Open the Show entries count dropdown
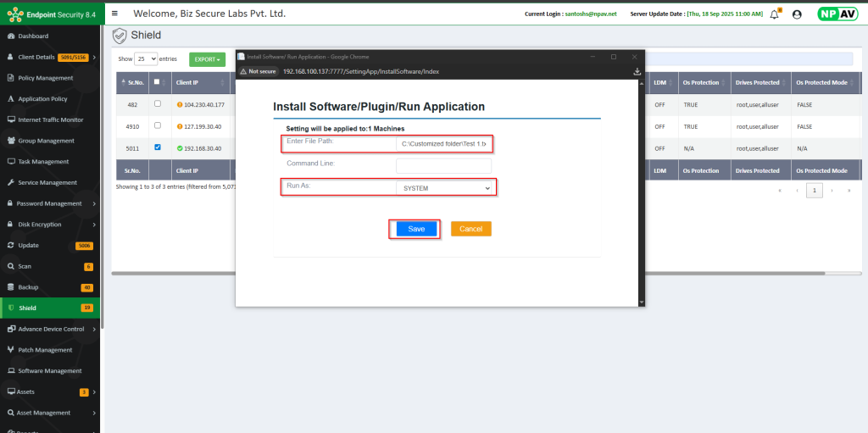 tap(147, 59)
